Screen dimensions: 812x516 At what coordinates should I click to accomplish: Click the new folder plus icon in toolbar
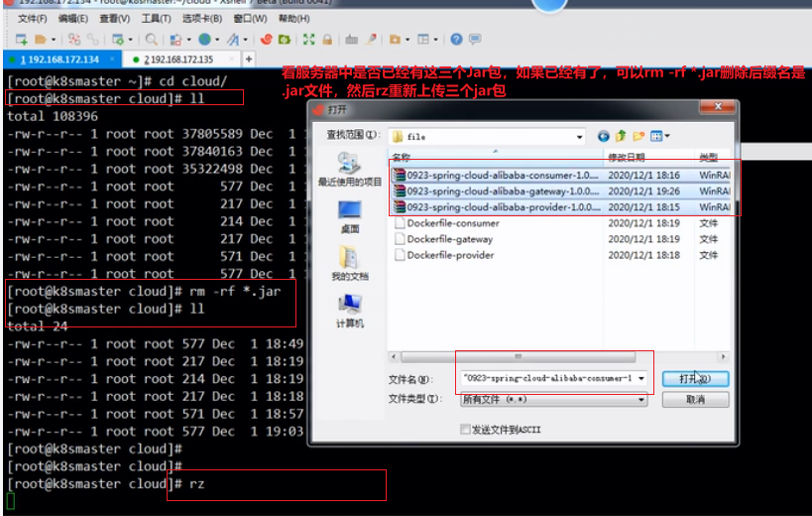coord(396,40)
